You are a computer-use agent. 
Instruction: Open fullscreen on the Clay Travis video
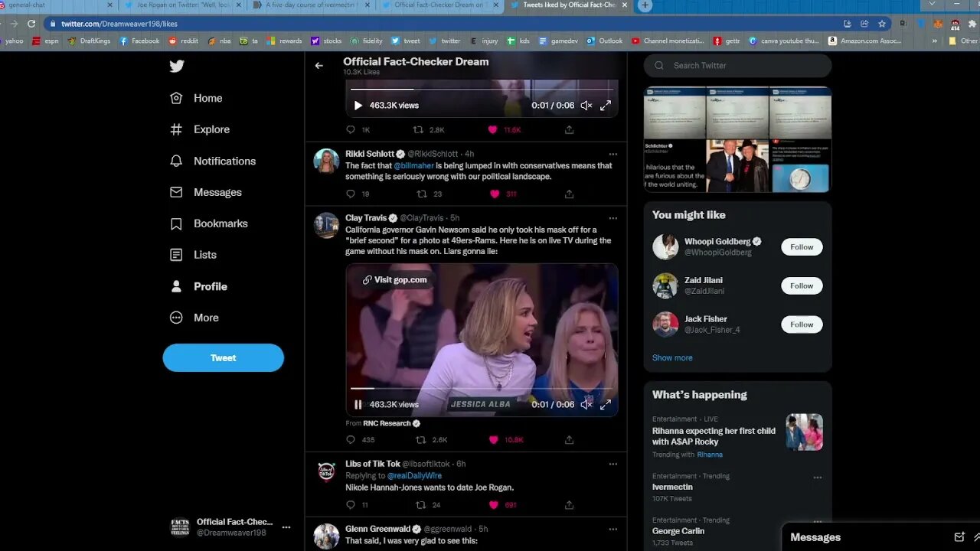click(605, 405)
